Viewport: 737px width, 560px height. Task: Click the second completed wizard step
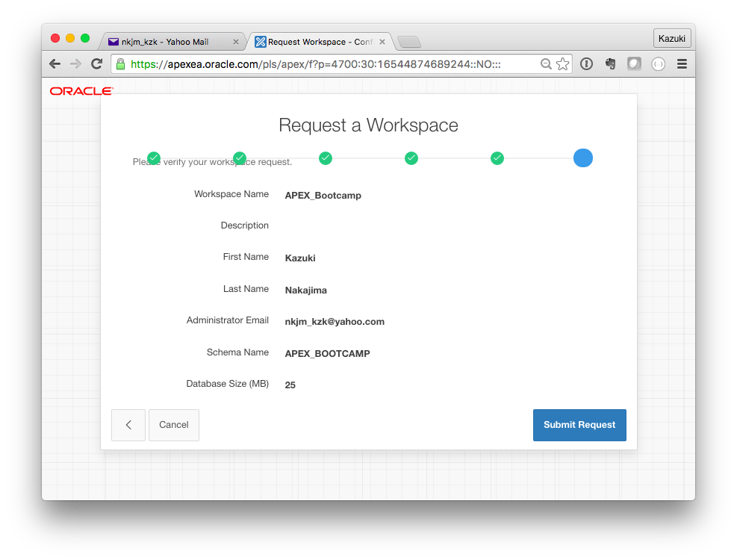click(240, 158)
